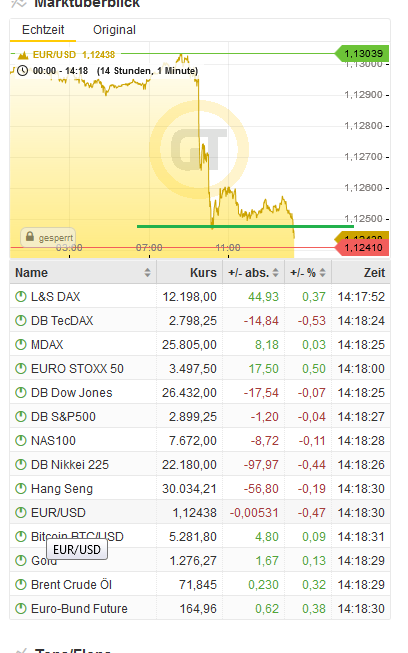
Task: Open the DB S&P500 link
Action: (63, 416)
